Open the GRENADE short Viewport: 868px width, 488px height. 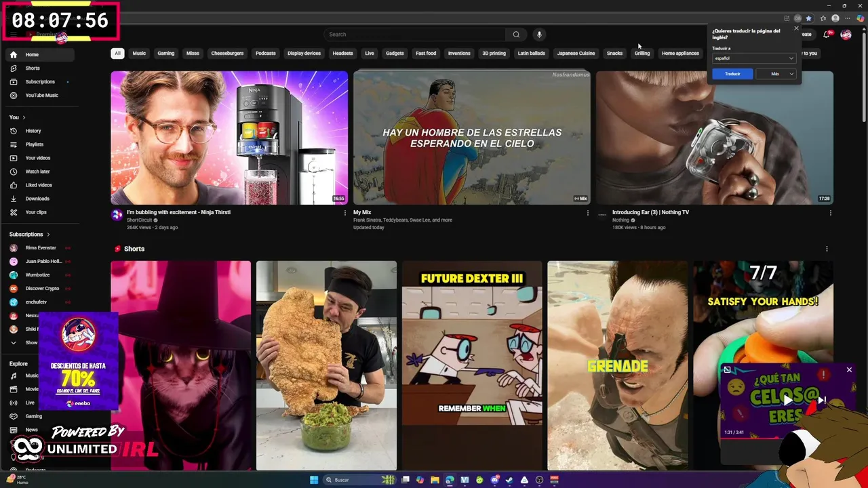pos(617,365)
